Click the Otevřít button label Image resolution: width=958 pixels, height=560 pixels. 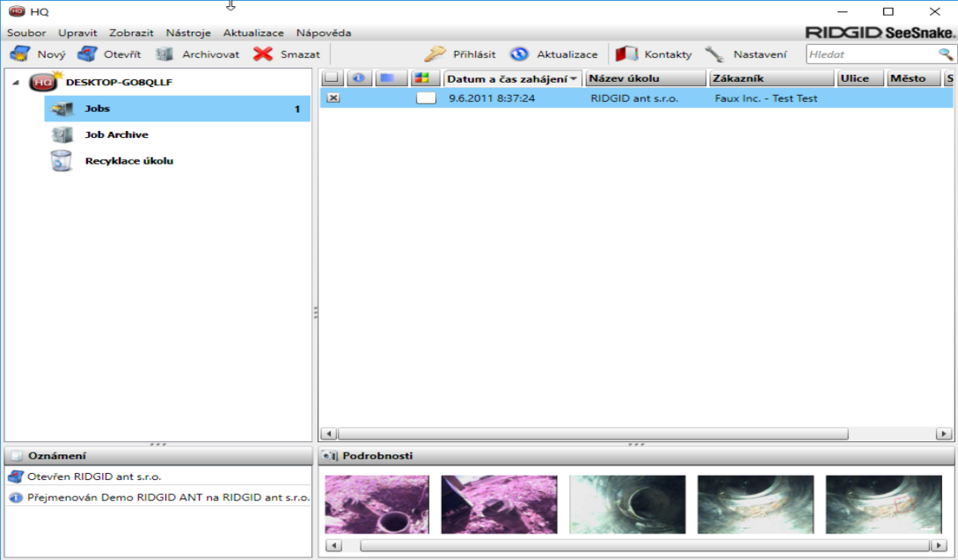click(x=122, y=55)
